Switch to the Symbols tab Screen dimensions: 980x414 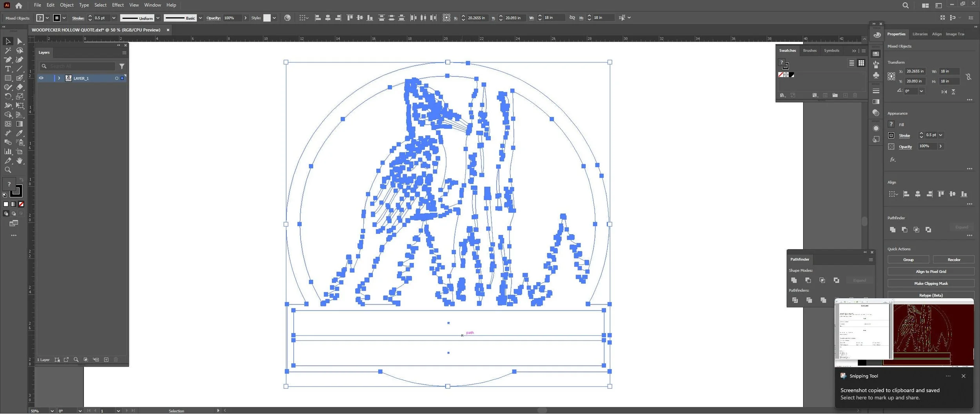831,51
